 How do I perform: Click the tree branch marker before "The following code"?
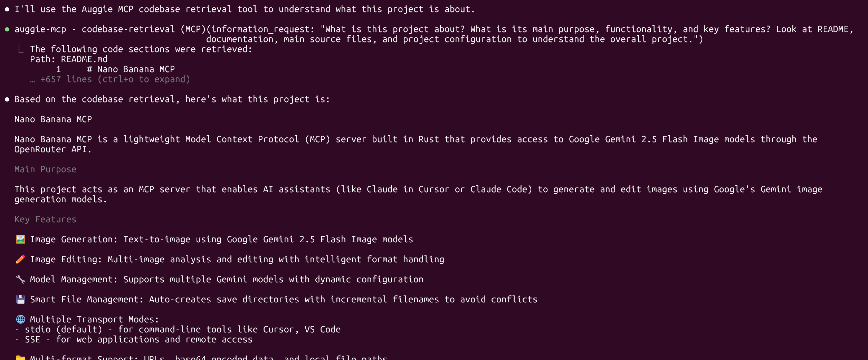coord(21,49)
